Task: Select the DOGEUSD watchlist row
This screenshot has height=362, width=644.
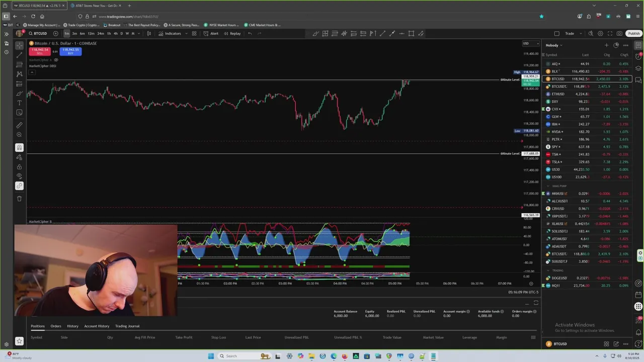Action: [x=587, y=278]
